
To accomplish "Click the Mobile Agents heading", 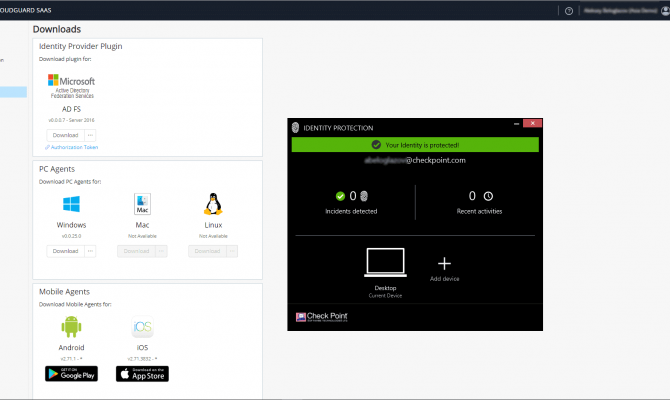I will (x=64, y=291).
